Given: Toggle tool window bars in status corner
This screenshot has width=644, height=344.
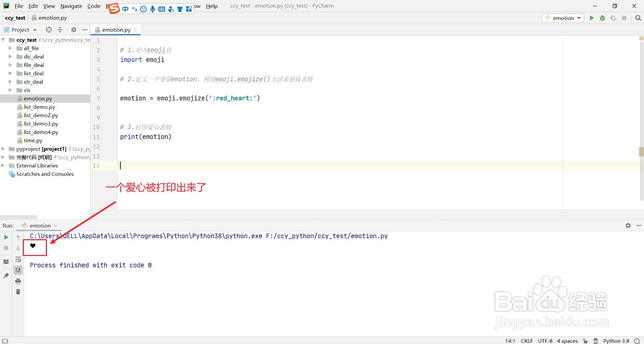Looking at the screenshot, I should (5, 341).
